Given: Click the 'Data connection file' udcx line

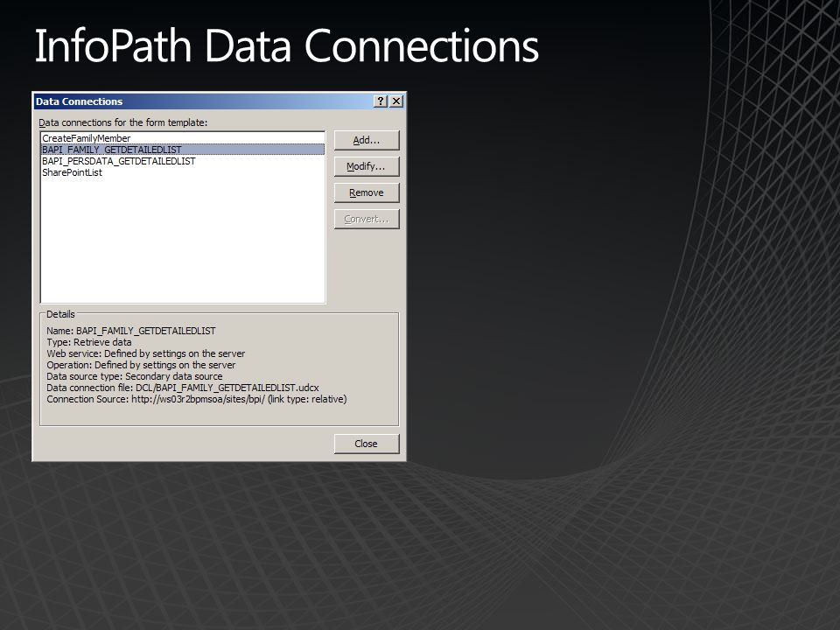Looking at the screenshot, I should (x=183, y=388).
